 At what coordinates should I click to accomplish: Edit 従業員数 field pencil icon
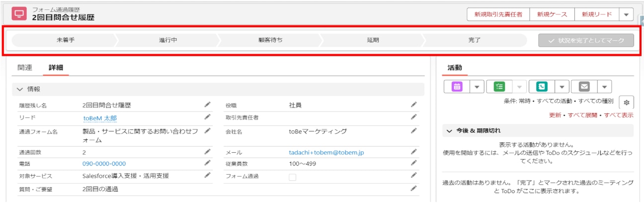coord(413,163)
